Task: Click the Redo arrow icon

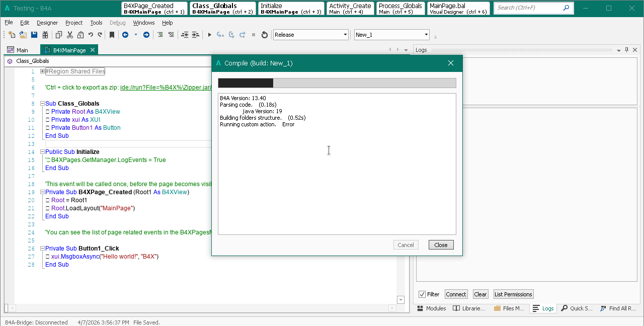Action: point(100,35)
